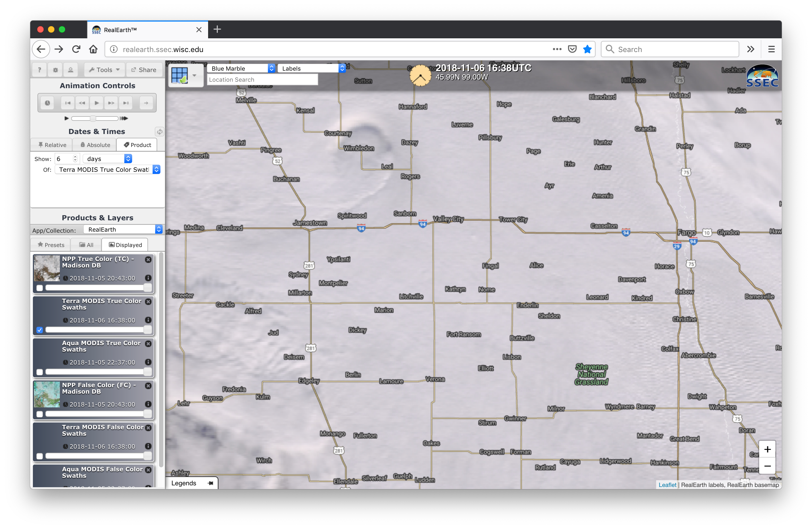The width and height of the screenshot is (812, 529).
Task: Remove Terra MODIS True Color Swaths layer
Action: 149,301
